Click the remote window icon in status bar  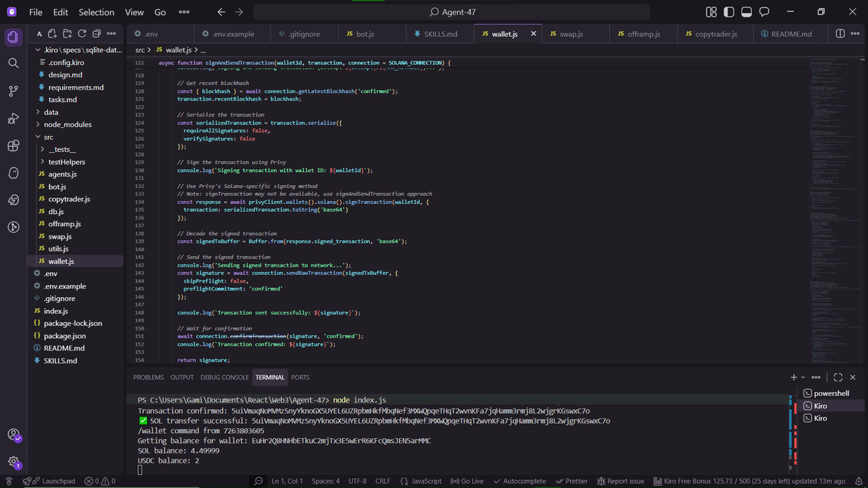[x=9, y=481]
